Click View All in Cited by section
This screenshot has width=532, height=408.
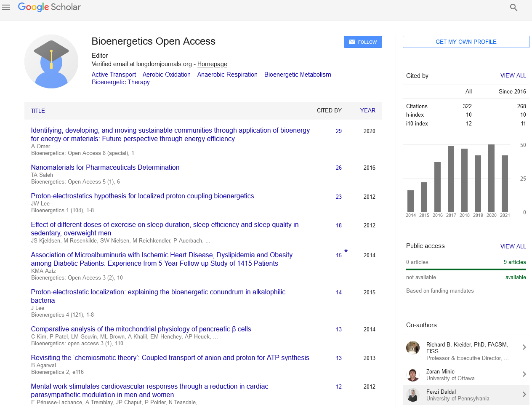pyautogui.click(x=513, y=75)
